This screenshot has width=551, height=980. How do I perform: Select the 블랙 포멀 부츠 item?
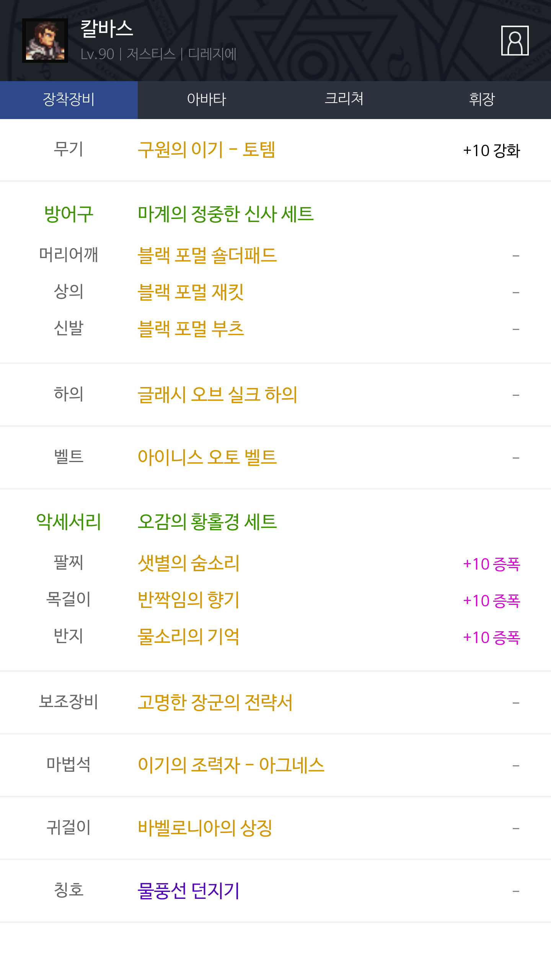coord(191,329)
